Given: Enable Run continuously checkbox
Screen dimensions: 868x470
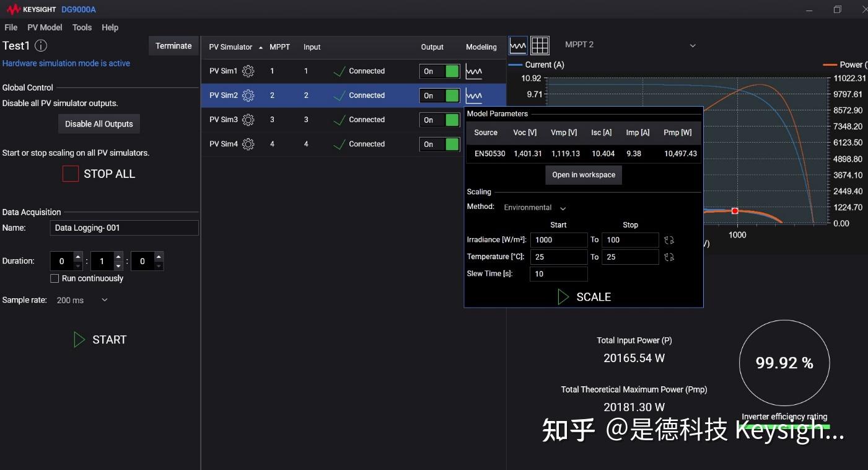Looking at the screenshot, I should coord(55,278).
